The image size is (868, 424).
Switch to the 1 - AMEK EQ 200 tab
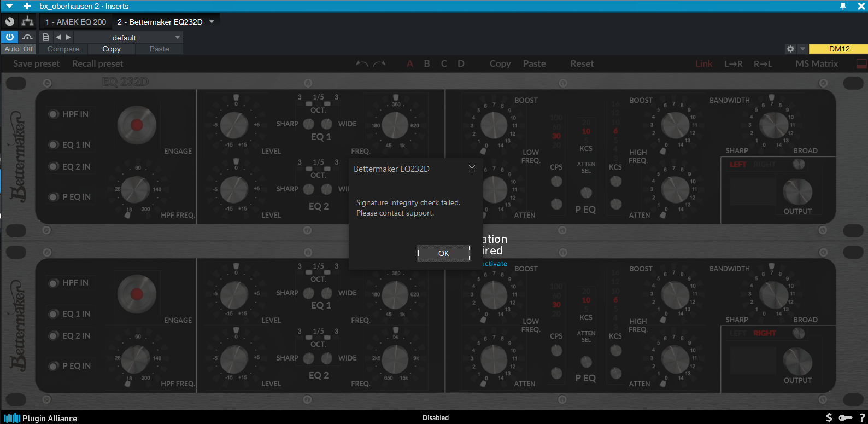75,22
